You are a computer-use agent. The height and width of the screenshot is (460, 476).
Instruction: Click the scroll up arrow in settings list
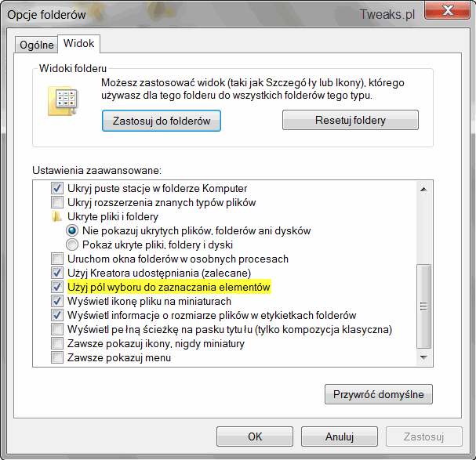tap(423, 190)
